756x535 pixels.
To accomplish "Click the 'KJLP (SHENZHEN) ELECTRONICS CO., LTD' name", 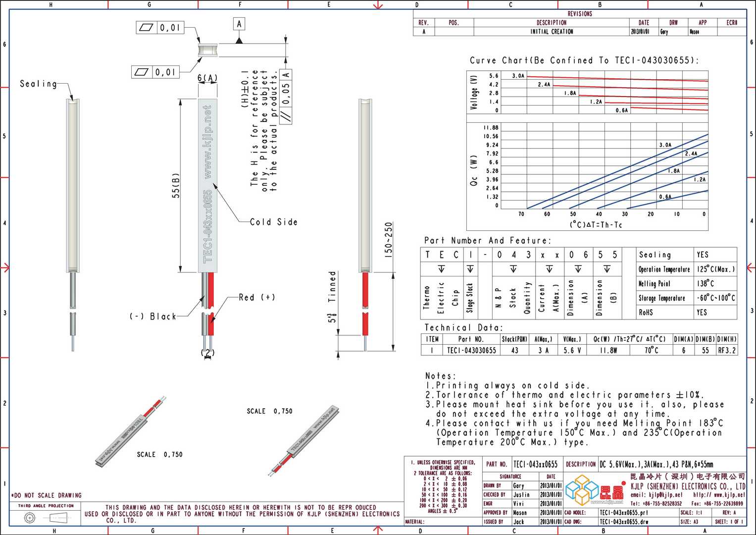I will tap(688, 486).
